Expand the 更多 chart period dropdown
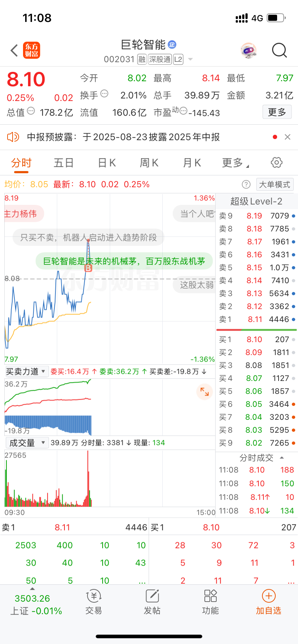The image size is (298, 644). [236, 163]
